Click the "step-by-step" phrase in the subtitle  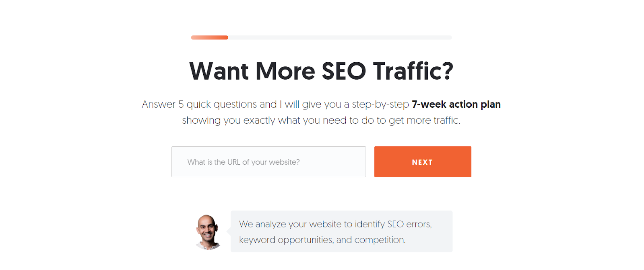[380, 104]
